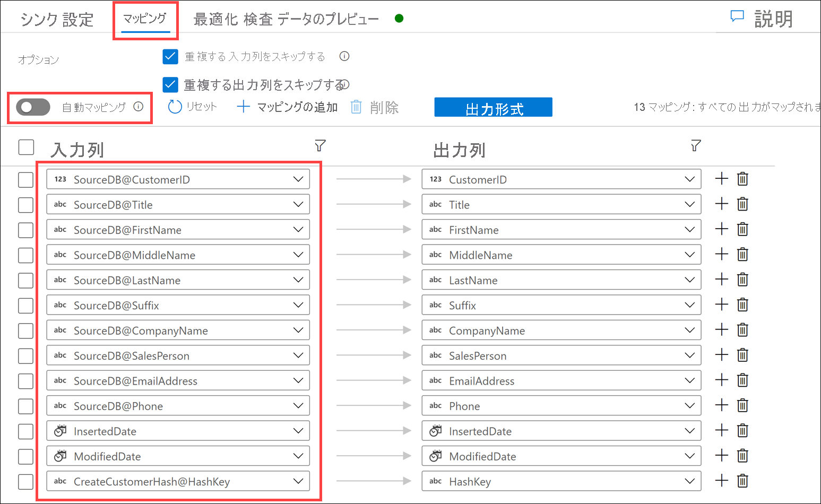Open the Suffix output column dropdown
The image size is (821, 504).
(561, 305)
